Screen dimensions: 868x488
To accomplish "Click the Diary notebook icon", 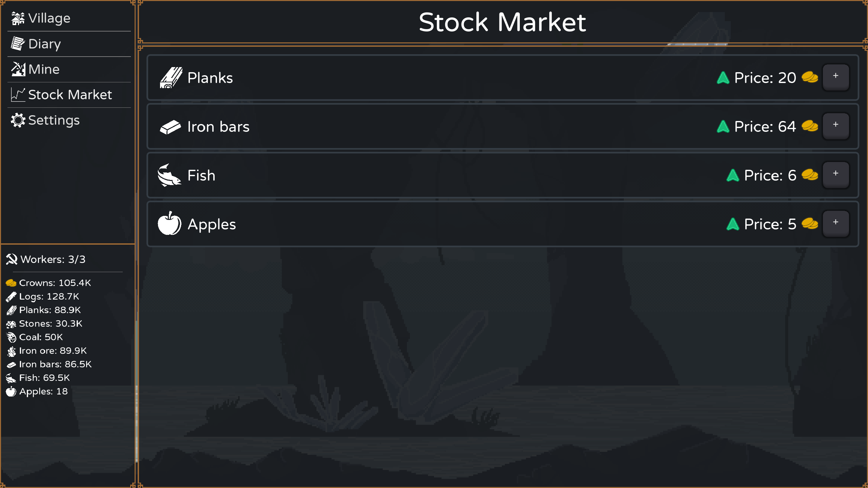I will click(18, 43).
